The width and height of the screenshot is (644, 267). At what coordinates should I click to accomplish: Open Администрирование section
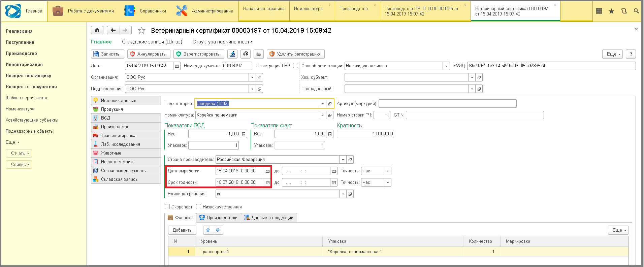(x=204, y=11)
